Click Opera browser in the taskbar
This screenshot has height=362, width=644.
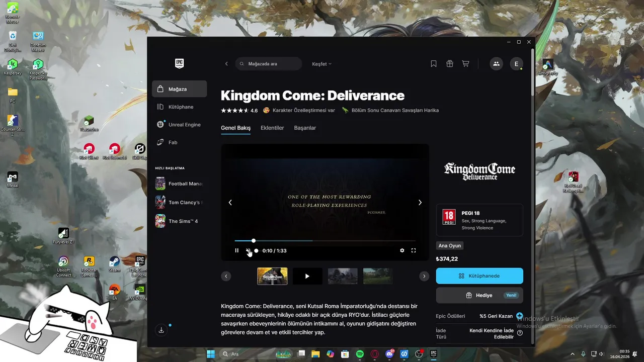coord(374,354)
